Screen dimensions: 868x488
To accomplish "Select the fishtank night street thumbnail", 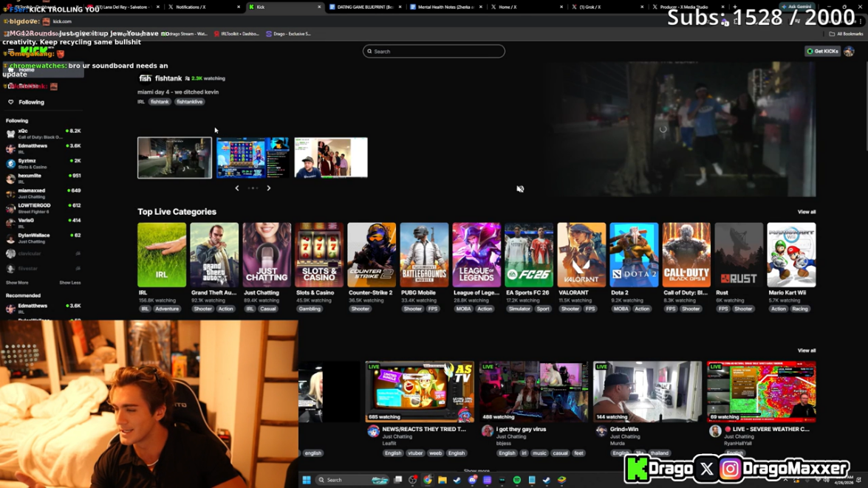I will [175, 158].
